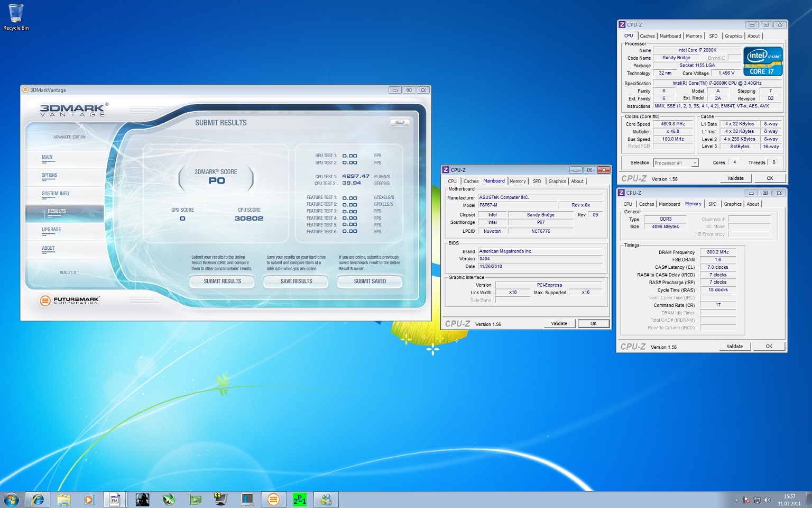Click SUBMIT SAVED button
This screenshot has width=812, height=508.
pos(370,282)
